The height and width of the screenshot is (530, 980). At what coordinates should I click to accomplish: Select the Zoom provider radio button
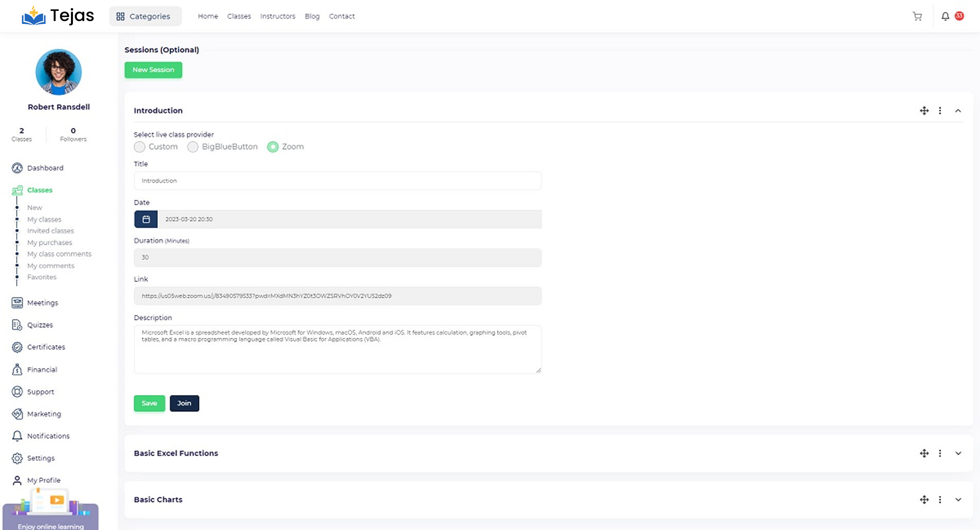click(x=273, y=147)
